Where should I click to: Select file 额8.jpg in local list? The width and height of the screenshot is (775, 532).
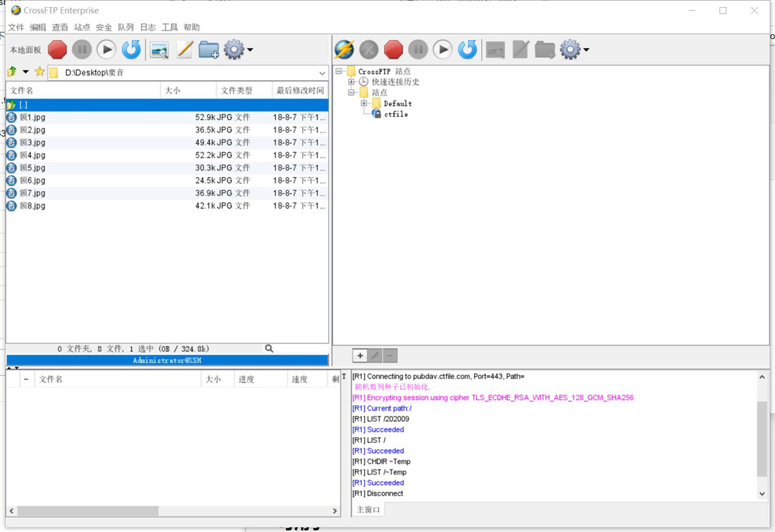[x=167, y=206]
